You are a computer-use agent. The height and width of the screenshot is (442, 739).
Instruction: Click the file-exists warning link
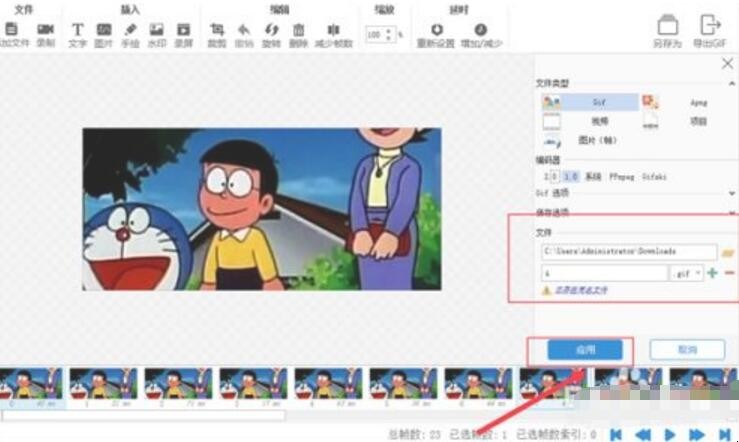[581, 290]
